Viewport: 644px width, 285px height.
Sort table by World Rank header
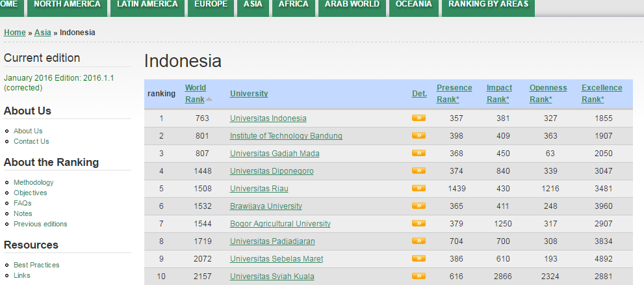196,93
